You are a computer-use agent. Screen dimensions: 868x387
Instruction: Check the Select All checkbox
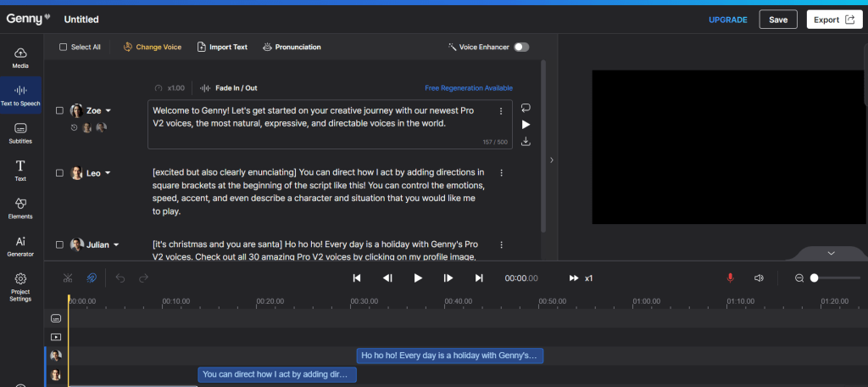click(63, 48)
